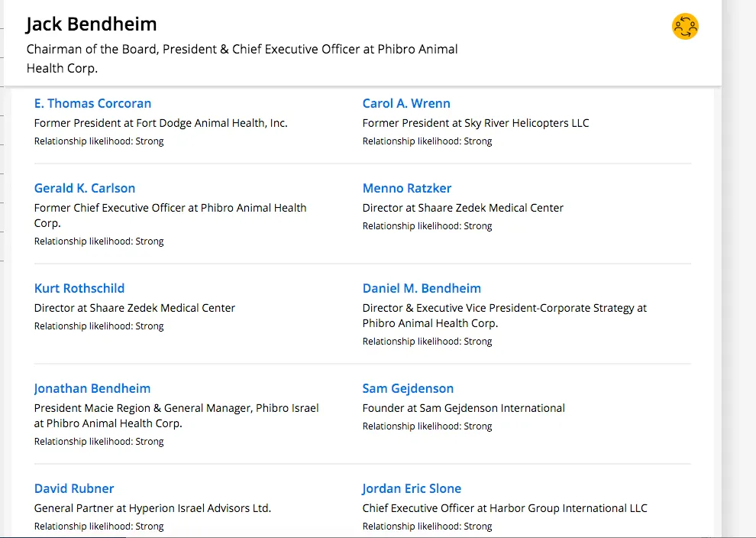This screenshot has height=538, width=756.
Task: Click 'General Partner at Hyperion Israel Advisors Ltd.'
Action: [x=153, y=508]
